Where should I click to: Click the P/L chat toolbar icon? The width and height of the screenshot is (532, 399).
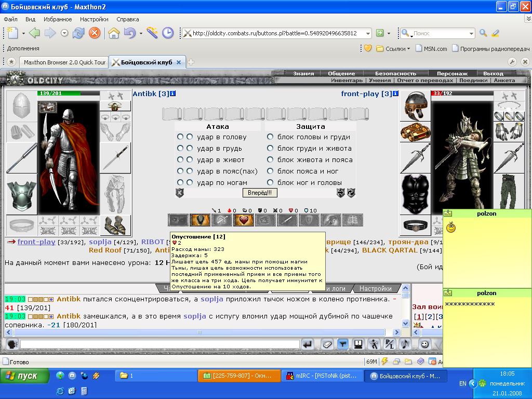pos(390,345)
